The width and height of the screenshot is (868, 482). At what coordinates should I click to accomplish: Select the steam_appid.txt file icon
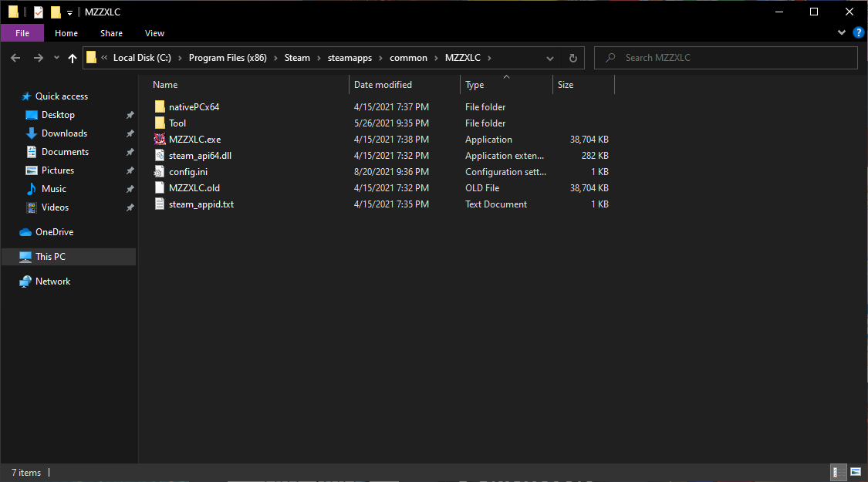[x=160, y=204]
